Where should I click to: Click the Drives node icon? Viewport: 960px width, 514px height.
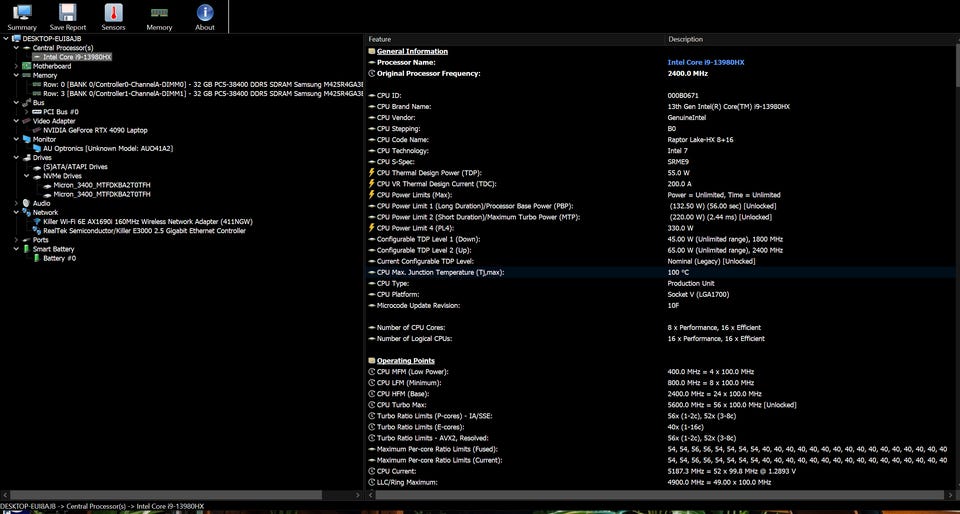point(26,157)
